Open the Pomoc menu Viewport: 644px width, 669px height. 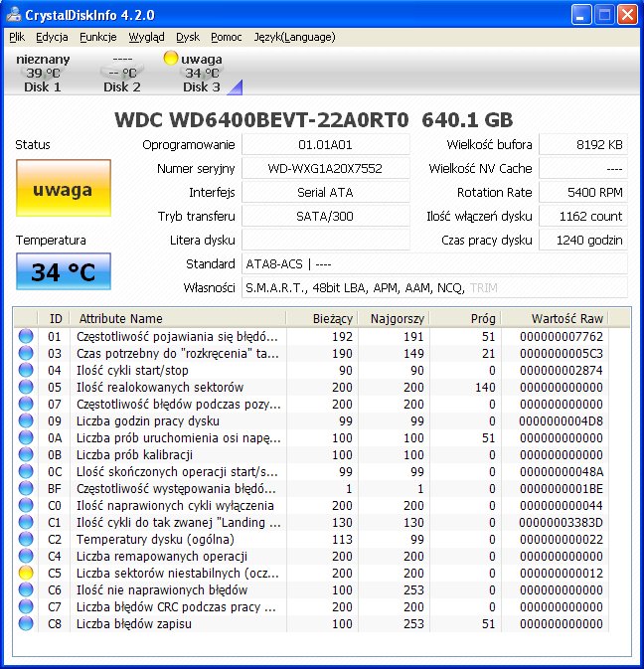(226, 37)
